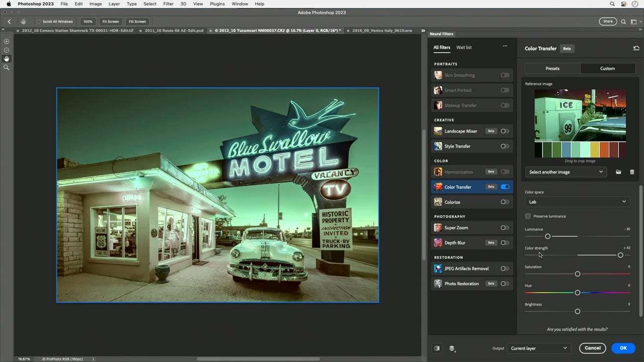644x362 pixels.
Task: Click the Style Transfer filter icon
Action: coord(438,146)
